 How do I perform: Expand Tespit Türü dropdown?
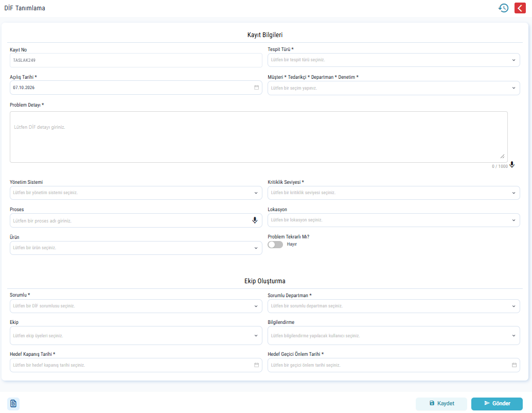click(394, 60)
